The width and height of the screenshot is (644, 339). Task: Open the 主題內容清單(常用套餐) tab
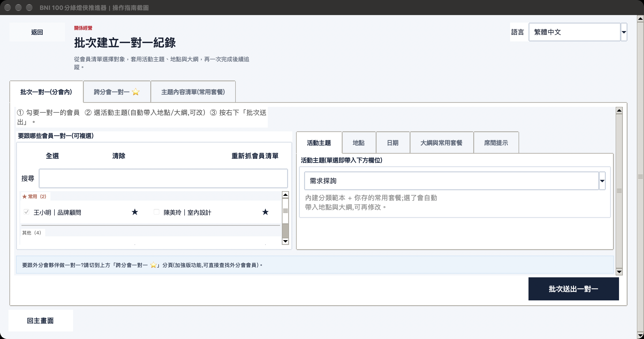coord(193,92)
